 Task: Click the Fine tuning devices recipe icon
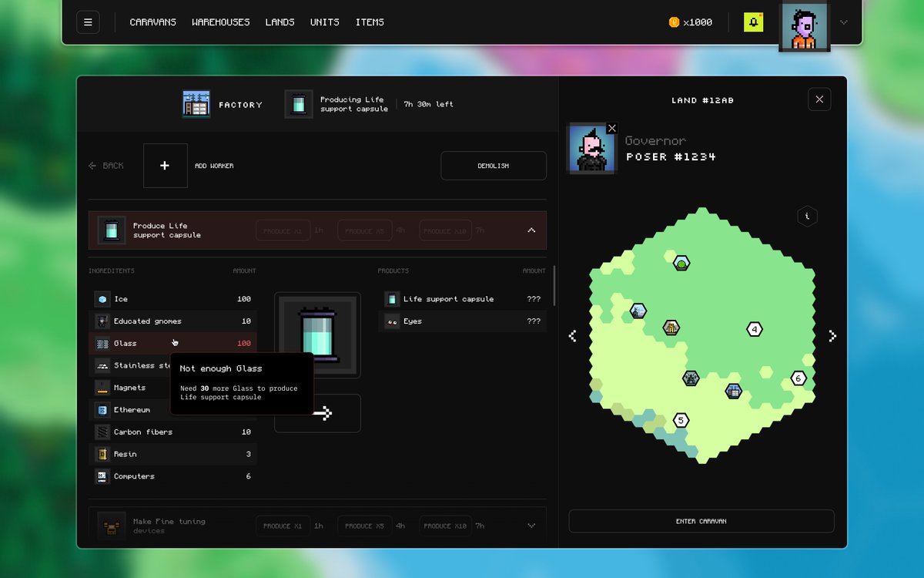[112, 526]
